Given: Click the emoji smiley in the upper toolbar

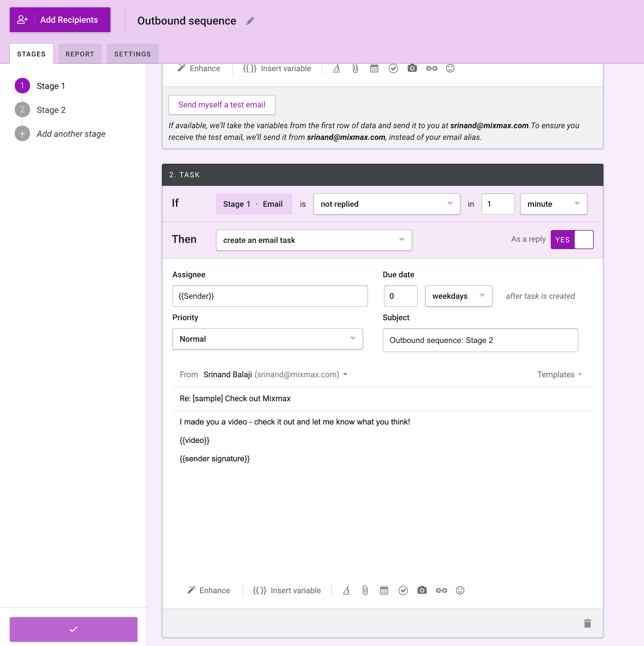Looking at the screenshot, I should (450, 68).
